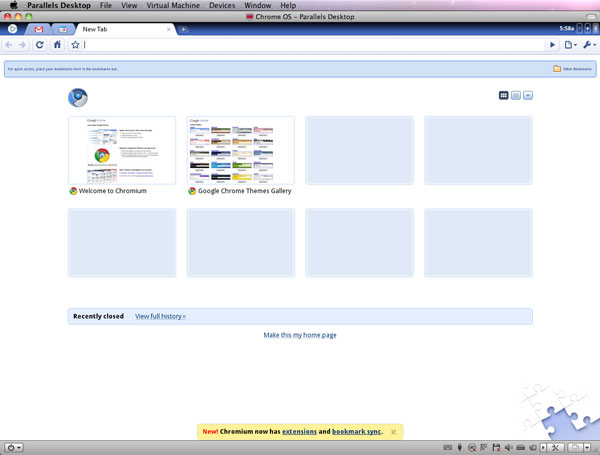Switch to the Calendar pinned tab
The width and height of the screenshot is (600, 455).
pos(63,29)
